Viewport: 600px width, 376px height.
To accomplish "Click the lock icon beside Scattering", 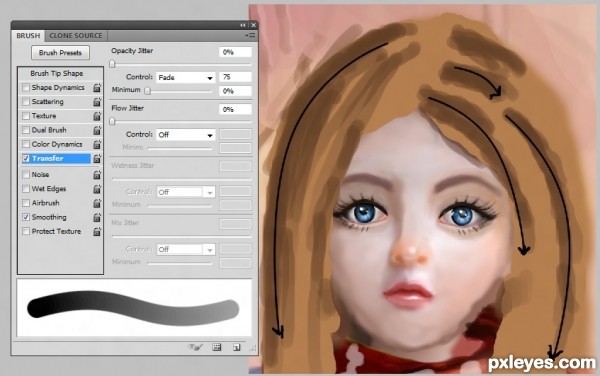I will pyautogui.click(x=97, y=102).
